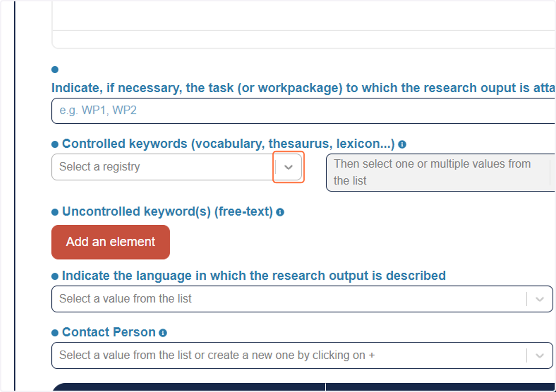Expand the Contact Person dropdown chevron
Image resolution: width=556 pixels, height=392 pixels.
pyautogui.click(x=540, y=356)
